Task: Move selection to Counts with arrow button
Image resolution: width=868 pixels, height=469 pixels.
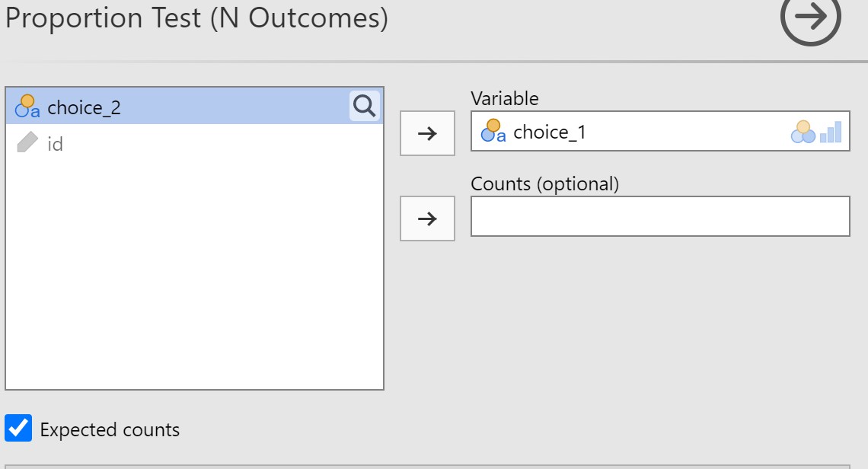Action: click(x=427, y=219)
